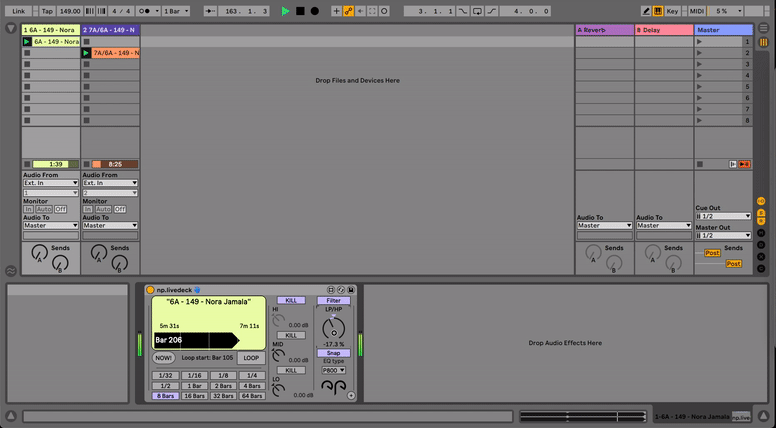Screen dimensions: 776x428
Task: Open the EQ type P800 dropdown
Action: (x=334, y=370)
